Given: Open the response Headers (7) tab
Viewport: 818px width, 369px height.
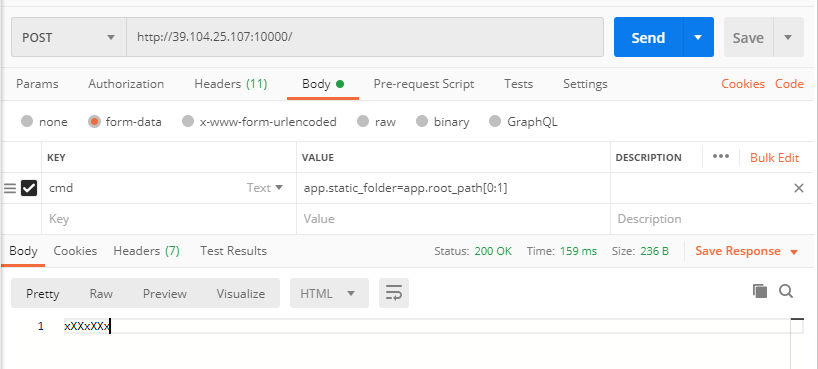Looking at the screenshot, I should click(147, 251).
